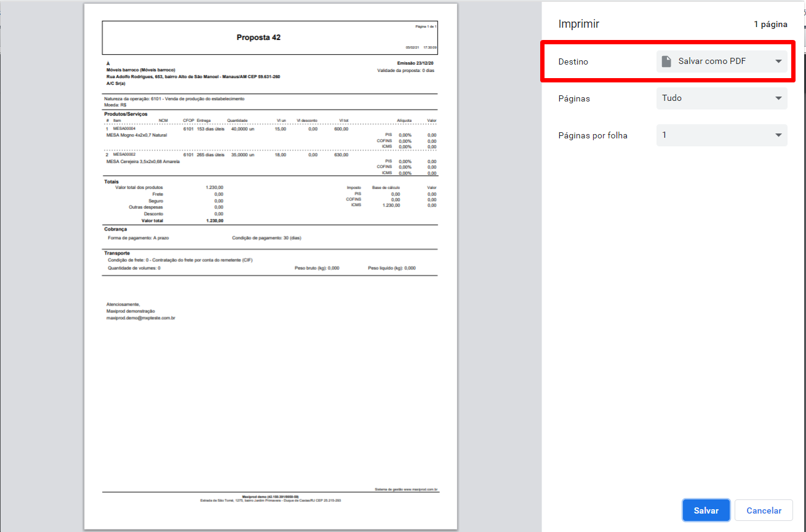The width and height of the screenshot is (806, 532).
Task: Click the Produtos/Serviços section heading
Action: tap(126, 114)
